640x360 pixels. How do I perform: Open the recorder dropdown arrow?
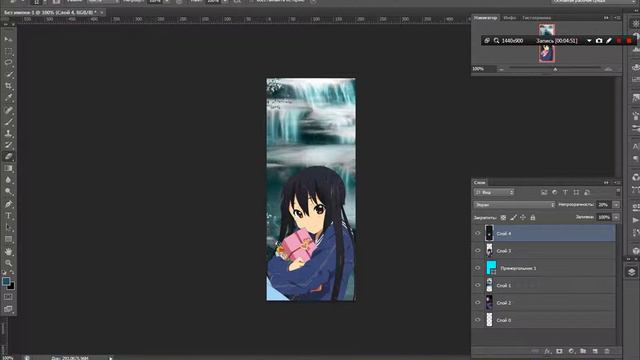(589, 40)
